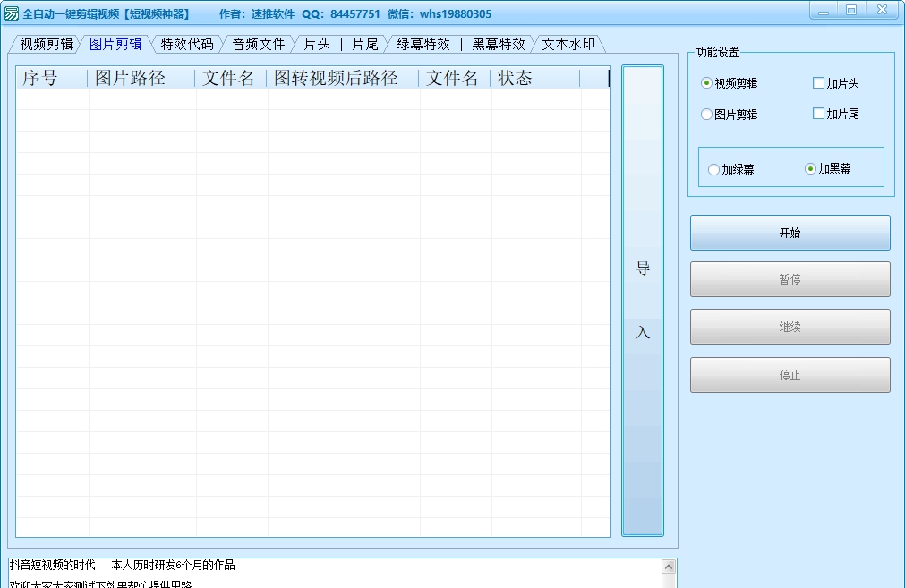This screenshot has height=588, width=905.
Task: Click the 开始 button to start processing
Action: (790, 233)
